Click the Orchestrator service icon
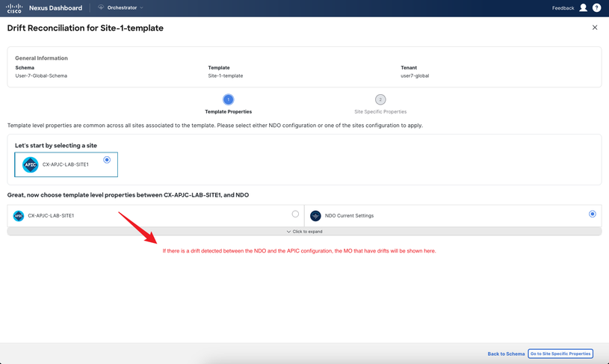609x364 pixels. pos(101,7)
